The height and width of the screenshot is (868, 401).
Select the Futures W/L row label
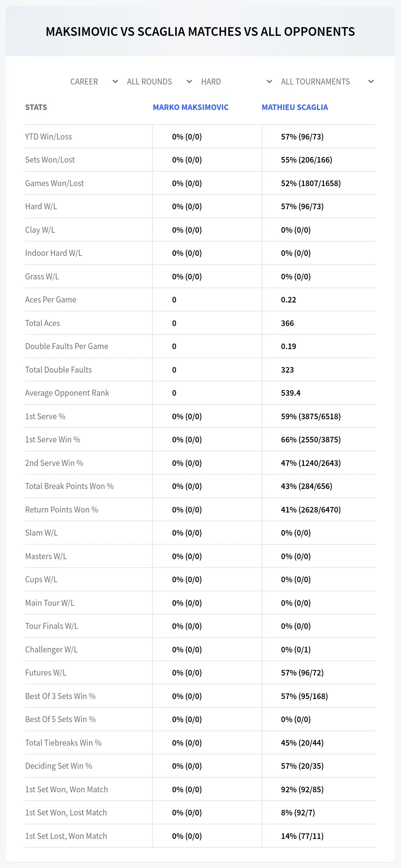pyautogui.click(x=46, y=673)
